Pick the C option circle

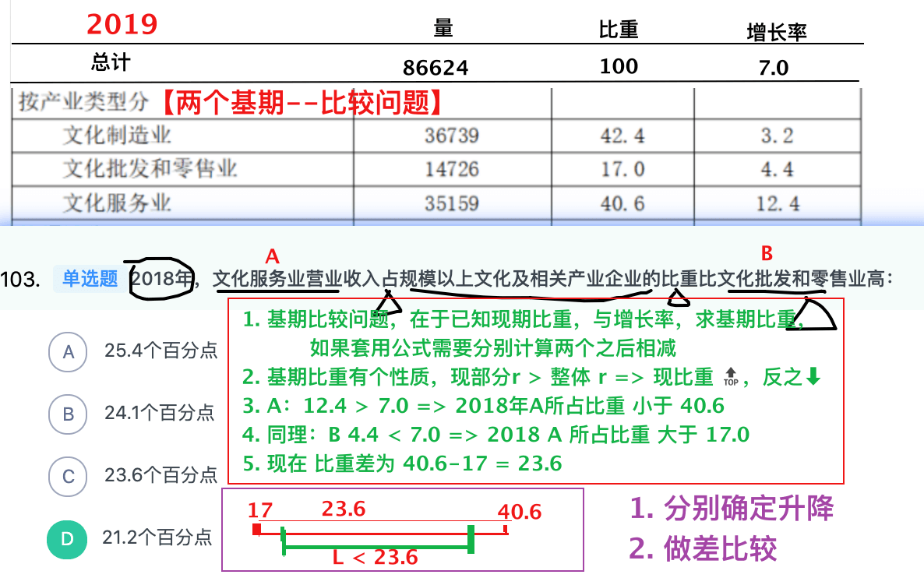[68, 475]
